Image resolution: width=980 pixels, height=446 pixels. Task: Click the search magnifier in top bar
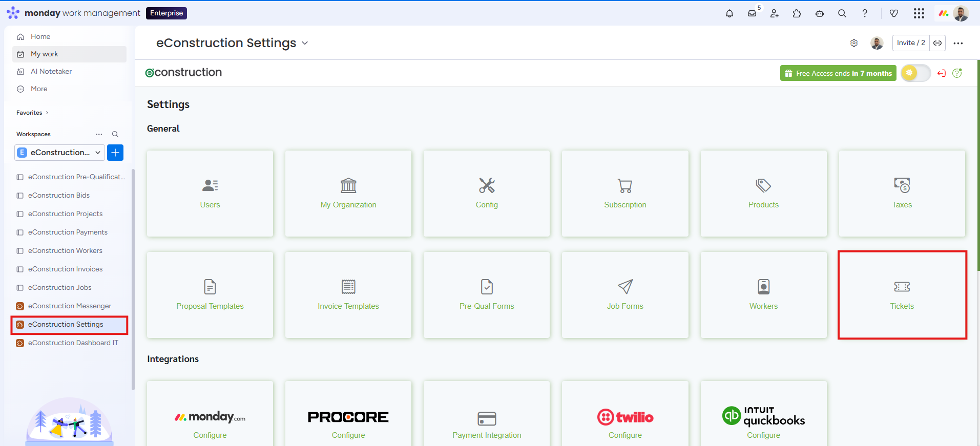tap(842, 13)
